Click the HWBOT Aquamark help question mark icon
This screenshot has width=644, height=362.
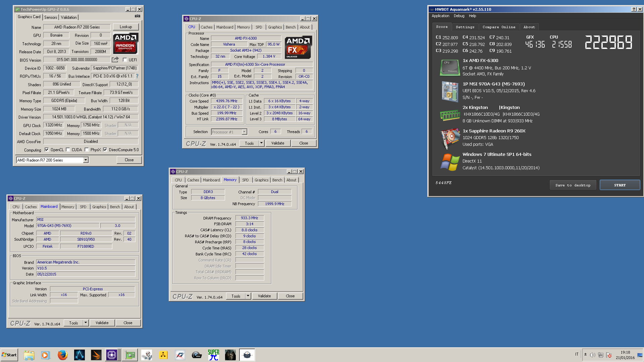pyautogui.click(x=634, y=9)
